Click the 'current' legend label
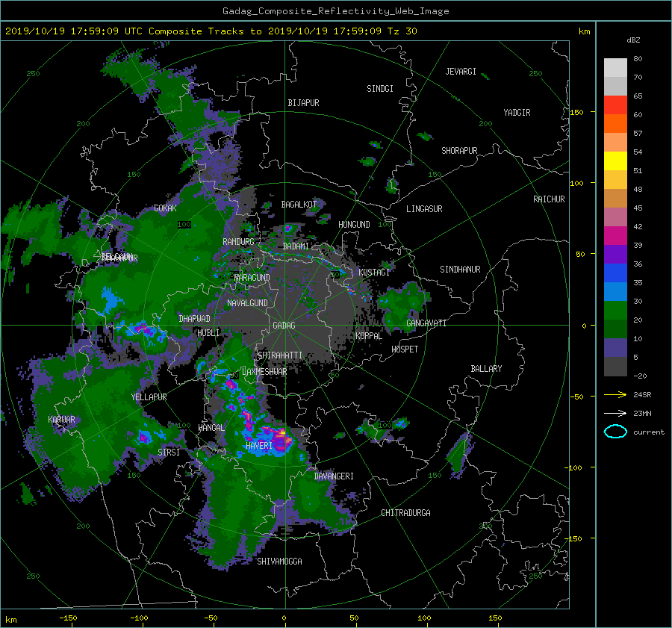672x628 pixels. coord(649,432)
